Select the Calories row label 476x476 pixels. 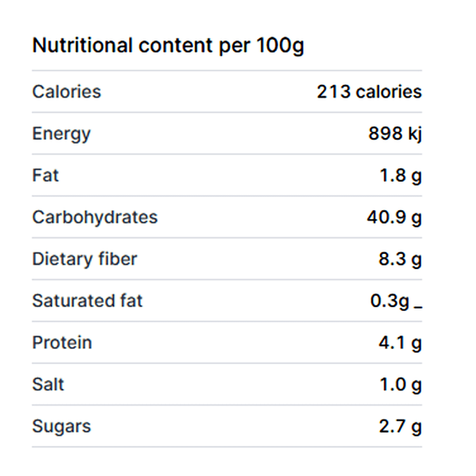(x=67, y=92)
